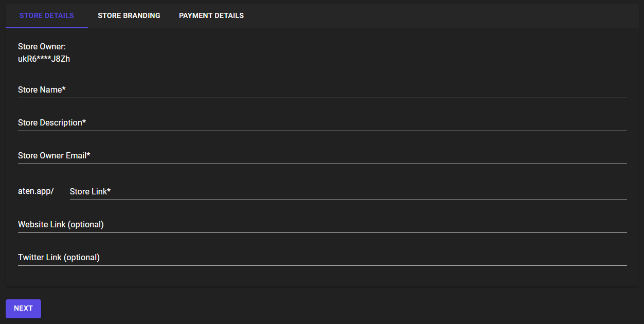Click the masked owner ID ukR6****J8Zh
Screen dimensions: 644x324
click(x=44, y=59)
